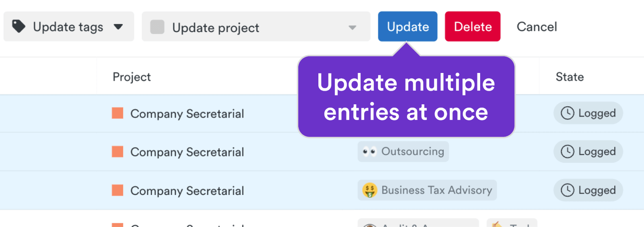The image size is (644, 227).
Task: Click the orange square in the first row
Action: click(x=118, y=113)
